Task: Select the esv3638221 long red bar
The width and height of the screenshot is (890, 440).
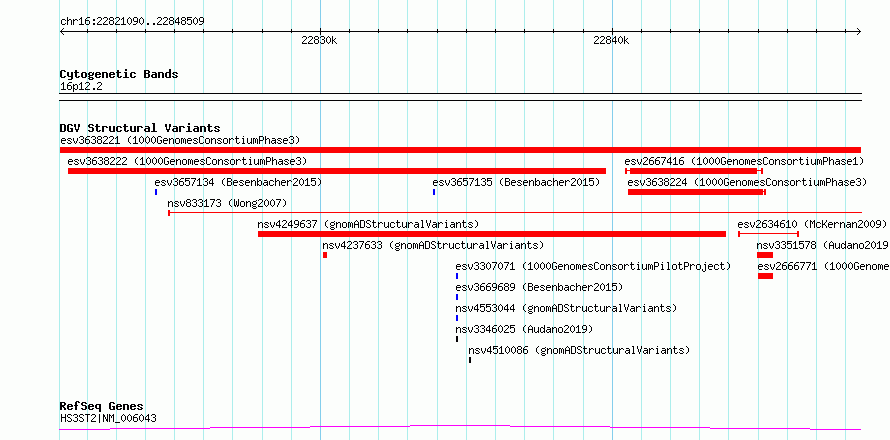Action: pos(460,150)
